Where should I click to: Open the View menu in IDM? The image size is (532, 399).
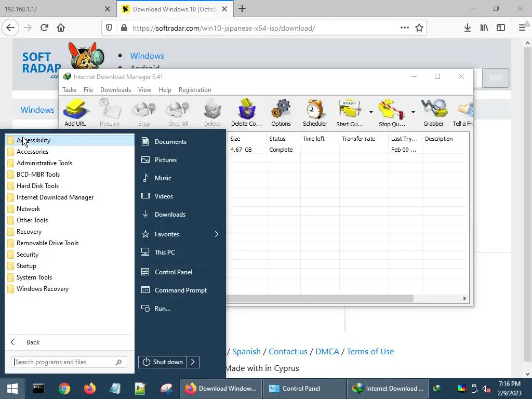[x=144, y=90]
